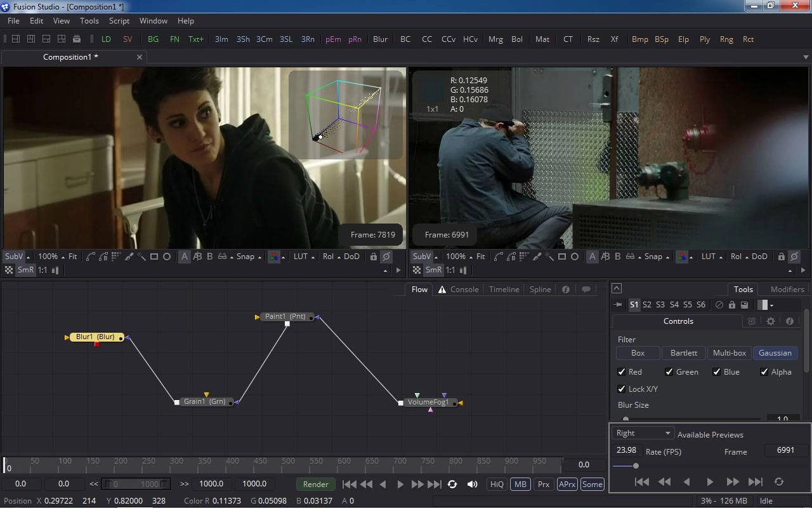Select the rectangle mask icon in left viewer
The image size is (812, 508).
(x=154, y=257)
